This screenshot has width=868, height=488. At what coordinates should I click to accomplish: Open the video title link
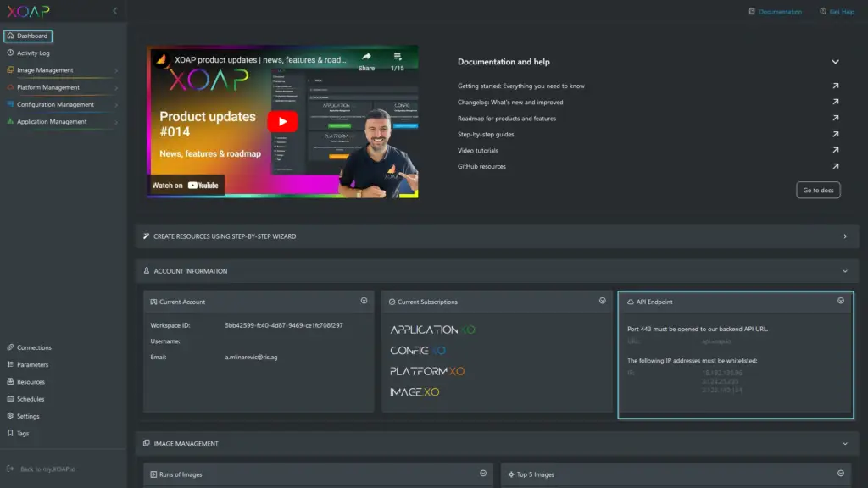(260, 60)
